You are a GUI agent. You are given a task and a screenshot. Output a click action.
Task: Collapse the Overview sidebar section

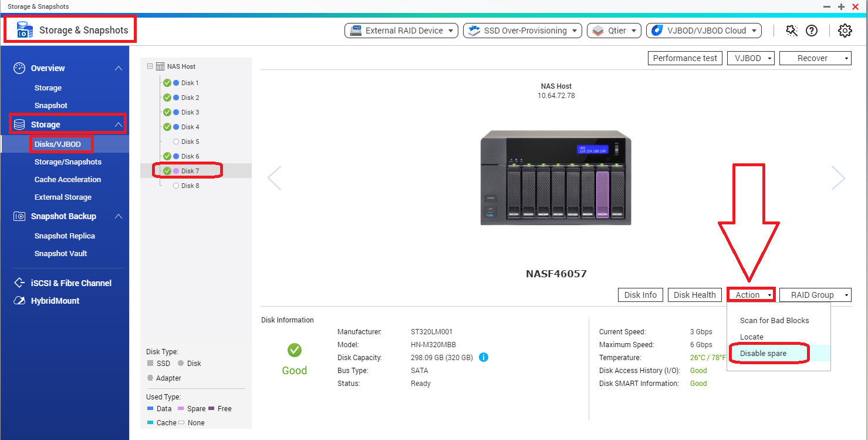click(x=119, y=68)
